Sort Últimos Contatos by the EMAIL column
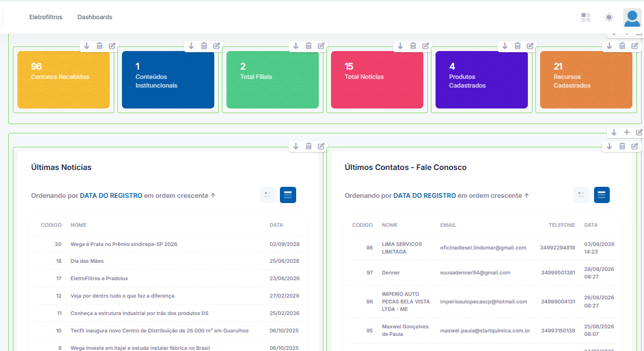Viewport: 644px width, 351px height. click(448, 225)
